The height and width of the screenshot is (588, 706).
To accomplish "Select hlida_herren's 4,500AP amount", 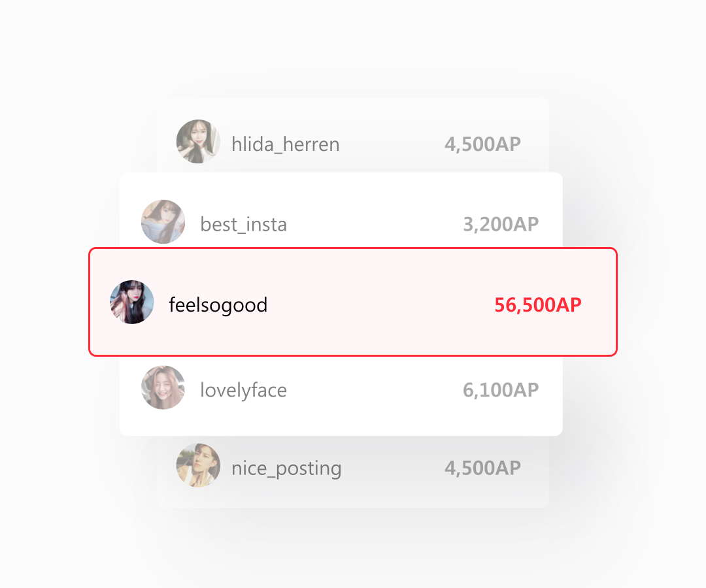I will (x=482, y=144).
